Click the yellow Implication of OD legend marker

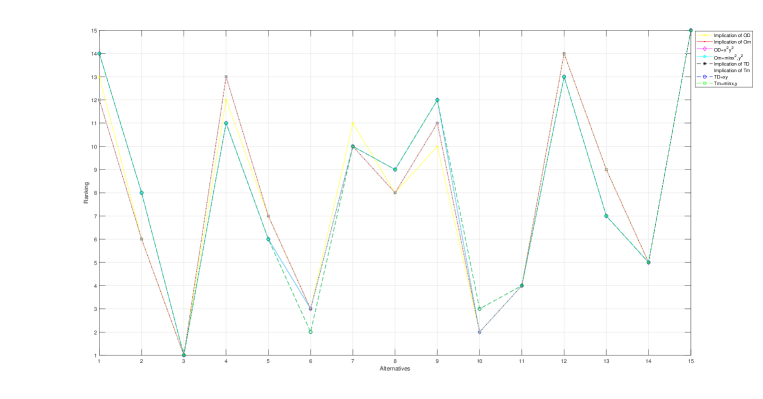(704, 36)
